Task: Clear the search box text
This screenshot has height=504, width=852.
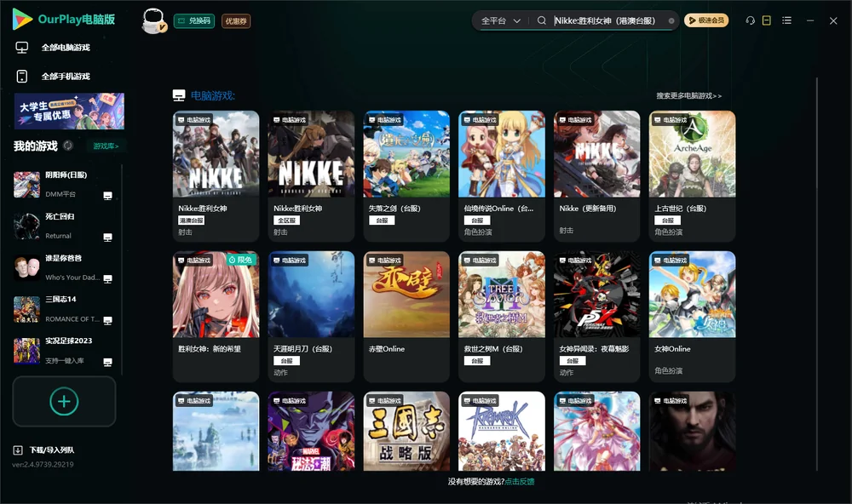Action: (x=671, y=20)
